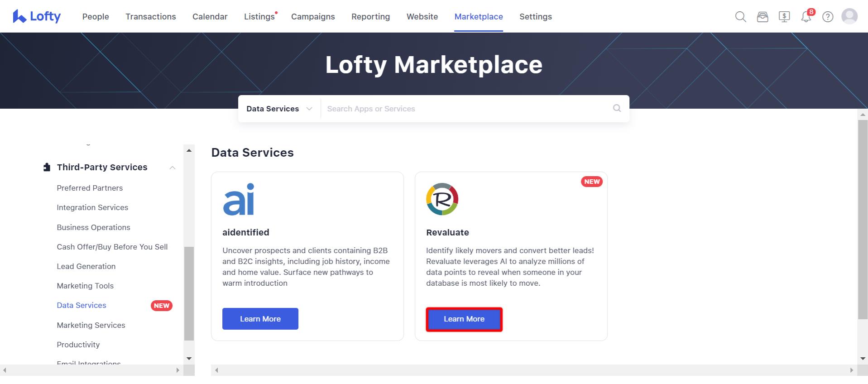The image size is (868, 384).
Task: Select Lead Generation in the sidebar
Action: (86, 266)
